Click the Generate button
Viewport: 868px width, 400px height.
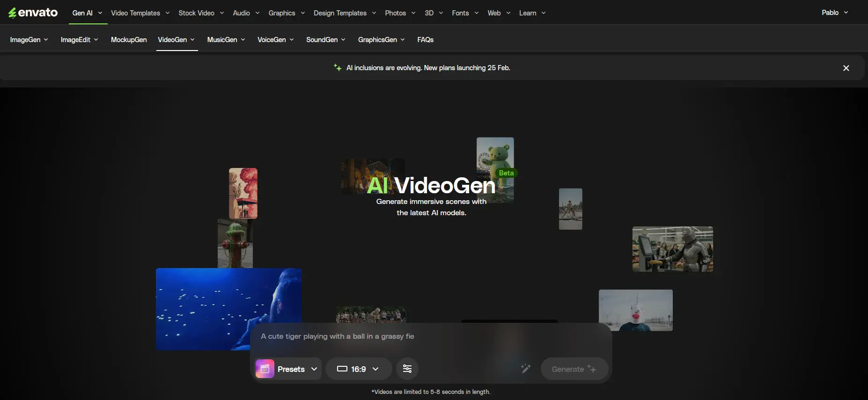coord(574,369)
